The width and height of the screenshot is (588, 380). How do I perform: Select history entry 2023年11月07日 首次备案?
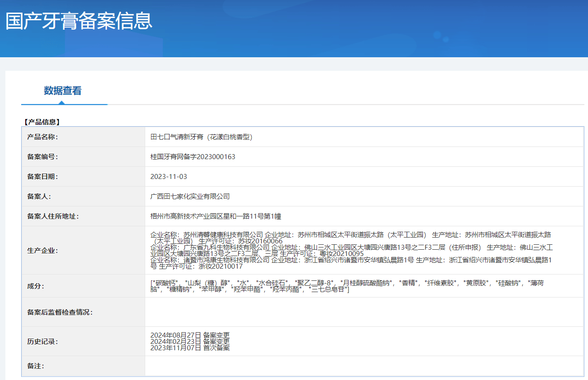(189, 348)
